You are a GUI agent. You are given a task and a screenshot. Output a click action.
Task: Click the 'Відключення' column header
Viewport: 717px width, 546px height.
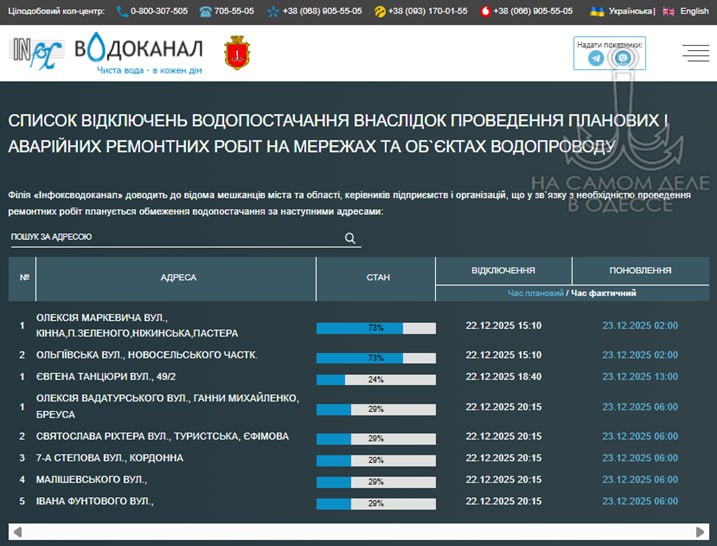point(503,271)
